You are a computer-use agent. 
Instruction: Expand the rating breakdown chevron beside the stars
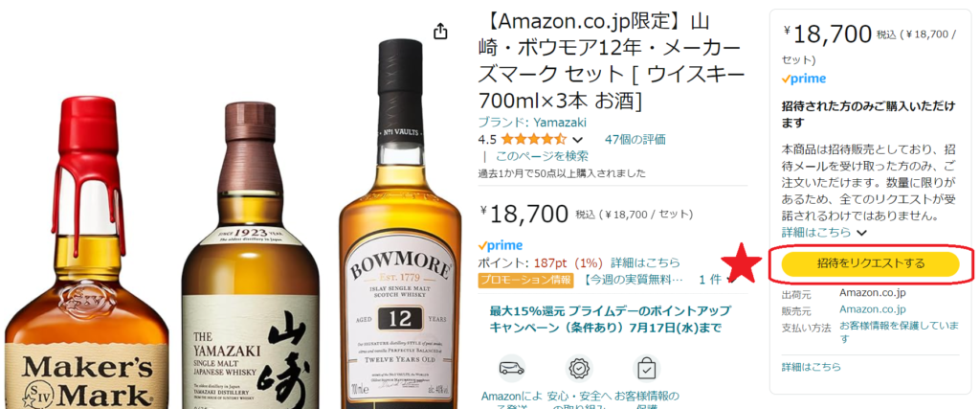577,140
